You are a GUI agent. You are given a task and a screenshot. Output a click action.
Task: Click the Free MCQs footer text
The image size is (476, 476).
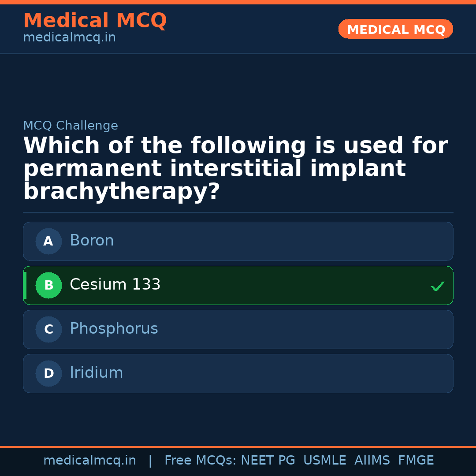(200, 461)
